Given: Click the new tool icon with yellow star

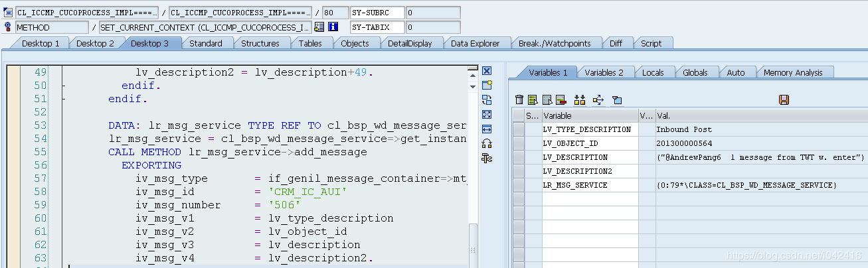Looking at the screenshot, I should [486, 85].
